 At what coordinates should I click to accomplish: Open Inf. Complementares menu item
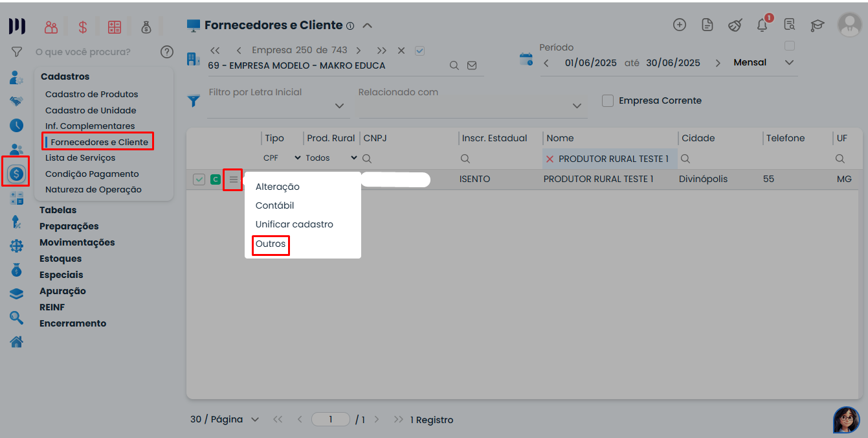click(90, 126)
